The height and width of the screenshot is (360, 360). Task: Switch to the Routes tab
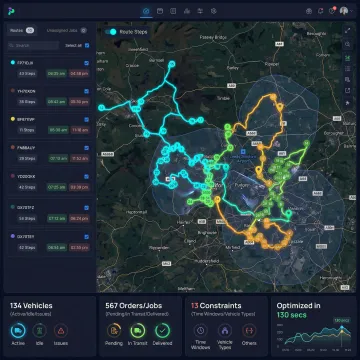[22, 30]
